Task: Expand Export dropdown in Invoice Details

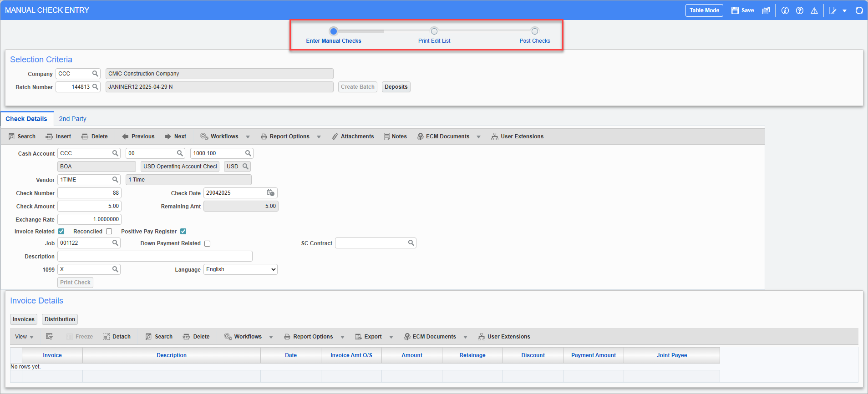Action: [x=391, y=337]
